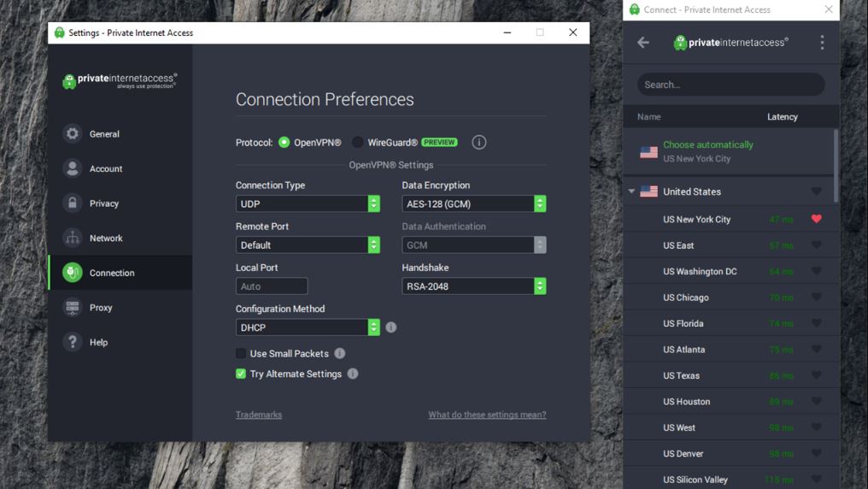Open the Handshake RSA-2048 dropdown
868x489 pixels.
tap(474, 286)
